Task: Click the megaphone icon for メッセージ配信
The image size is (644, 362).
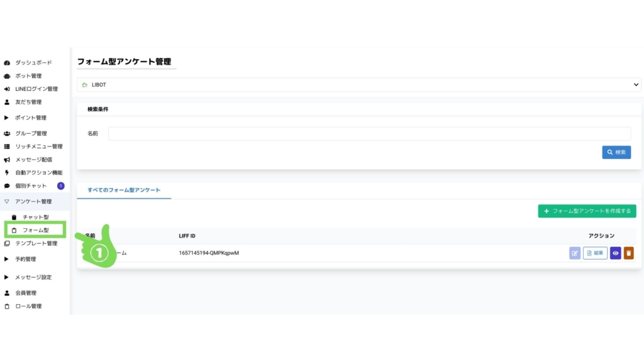Action: 7,160
